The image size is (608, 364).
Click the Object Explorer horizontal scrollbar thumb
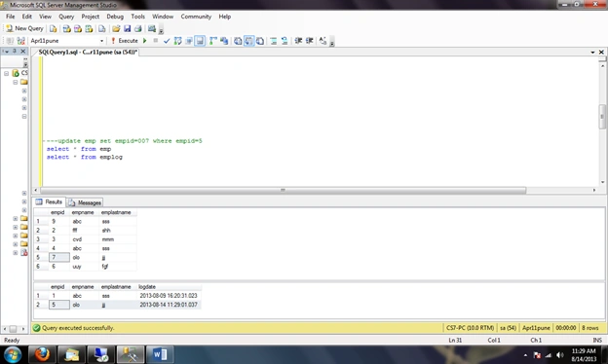coord(13,329)
